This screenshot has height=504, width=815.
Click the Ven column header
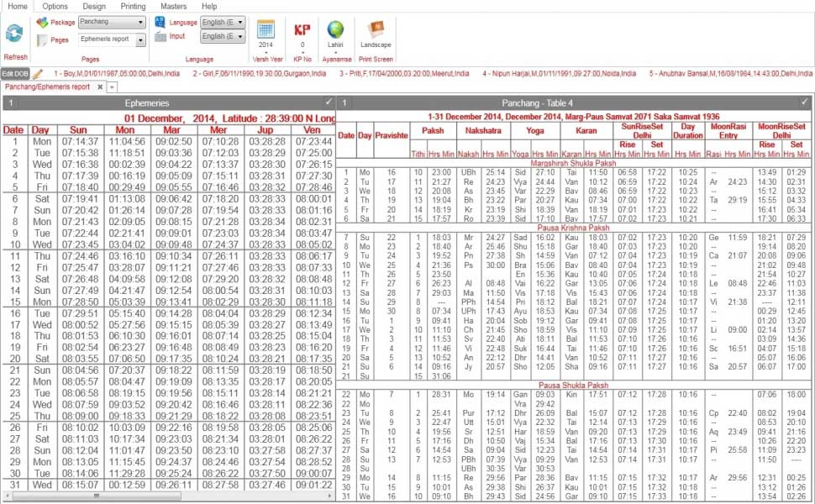click(x=312, y=130)
